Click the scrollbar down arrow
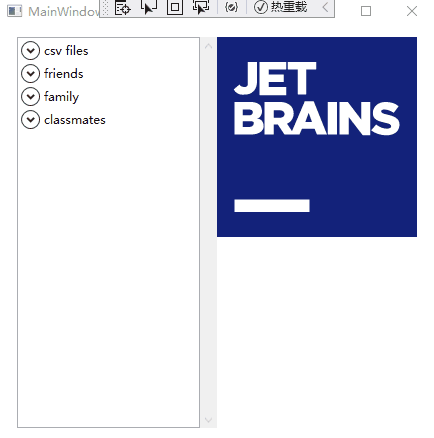 [x=208, y=419]
